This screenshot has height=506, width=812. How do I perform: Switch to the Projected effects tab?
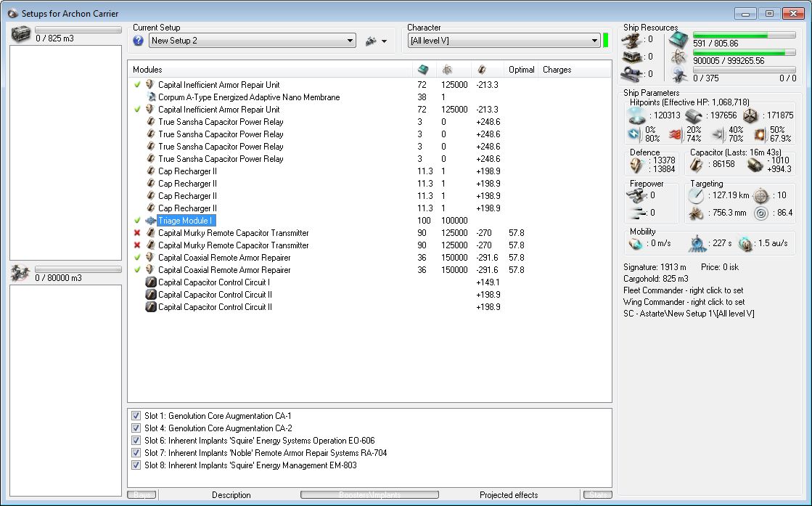[509, 495]
